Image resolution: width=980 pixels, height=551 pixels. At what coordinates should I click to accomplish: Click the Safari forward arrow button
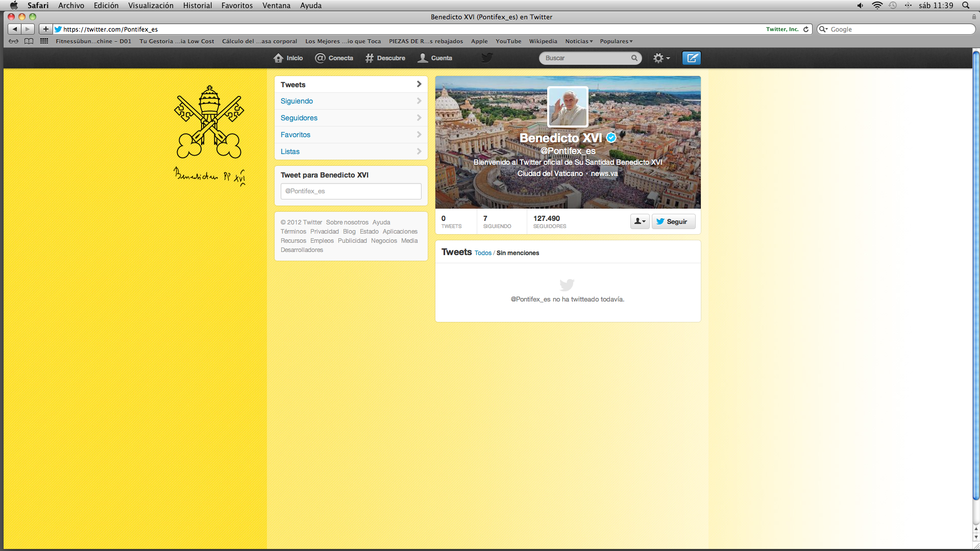coord(28,29)
